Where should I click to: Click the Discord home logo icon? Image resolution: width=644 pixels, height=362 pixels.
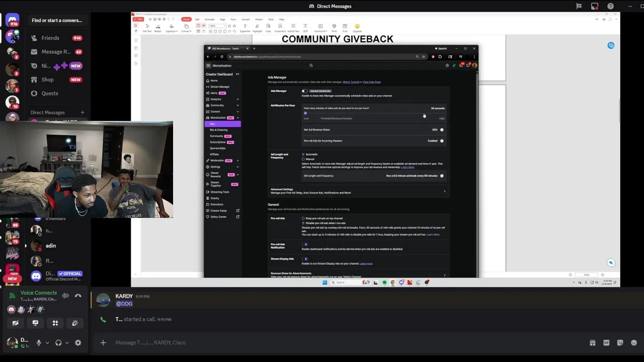pos(12,21)
